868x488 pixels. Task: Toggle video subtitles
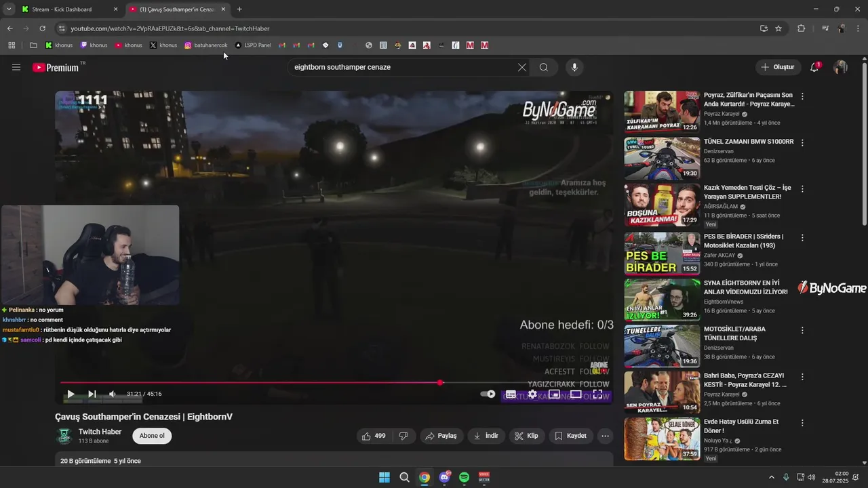(x=511, y=394)
